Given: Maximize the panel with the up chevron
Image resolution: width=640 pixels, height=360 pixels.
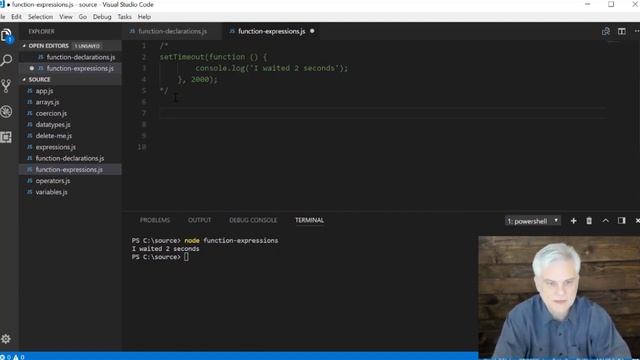Looking at the screenshot, I should pyautogui.click(x=605, y=221).
